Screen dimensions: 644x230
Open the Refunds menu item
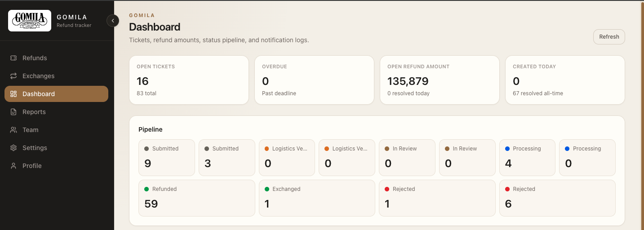(56, 58)
